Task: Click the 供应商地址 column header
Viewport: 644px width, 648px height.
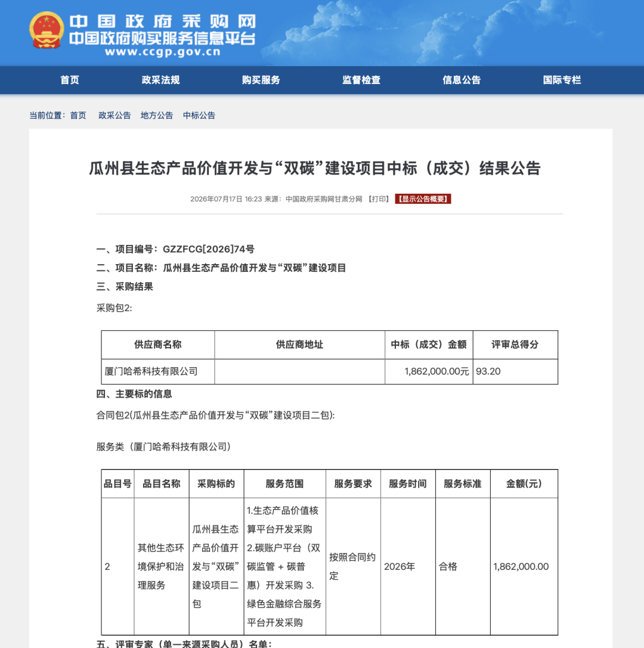Action: click(300, 345)
